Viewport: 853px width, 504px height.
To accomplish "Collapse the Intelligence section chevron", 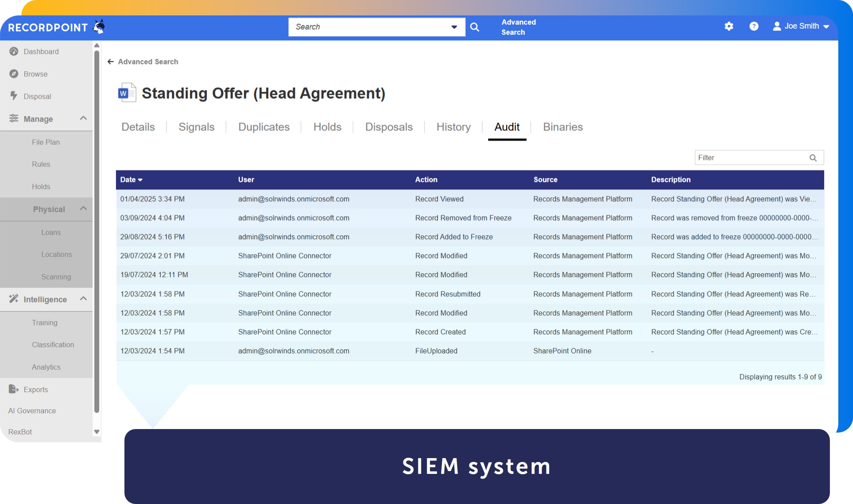I will (x=83, y=299).
